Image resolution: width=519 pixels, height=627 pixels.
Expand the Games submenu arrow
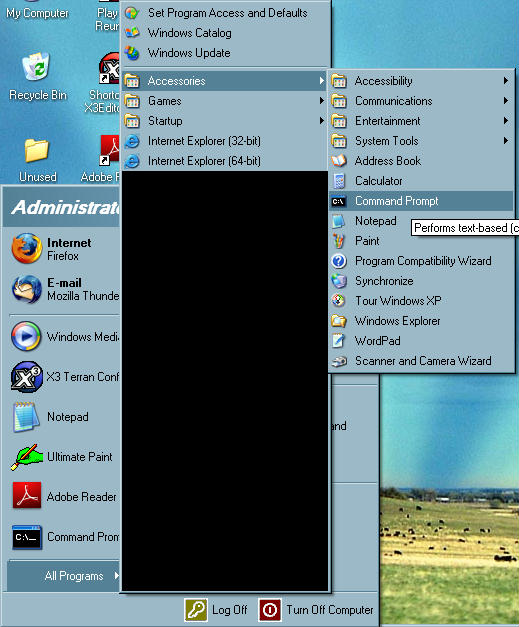coord(321,101)
